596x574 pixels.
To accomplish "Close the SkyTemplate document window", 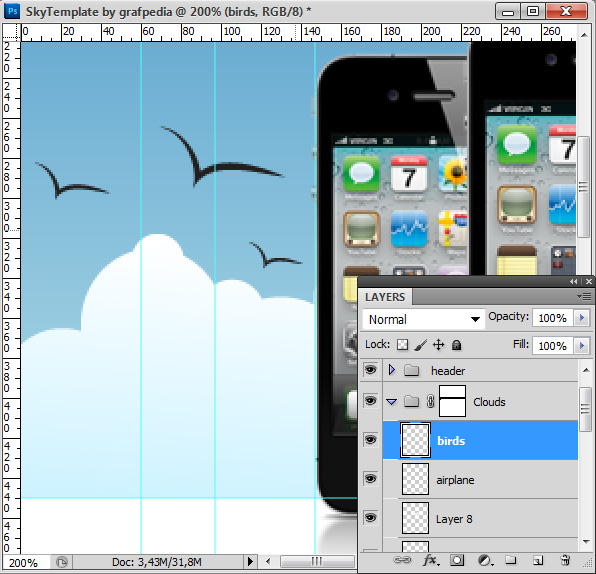I will [566, 11].
